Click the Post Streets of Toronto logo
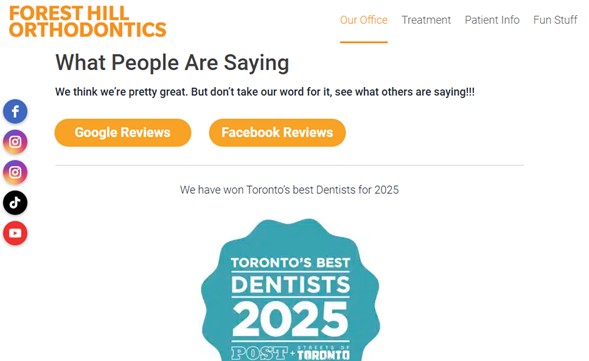 point(290,353)
